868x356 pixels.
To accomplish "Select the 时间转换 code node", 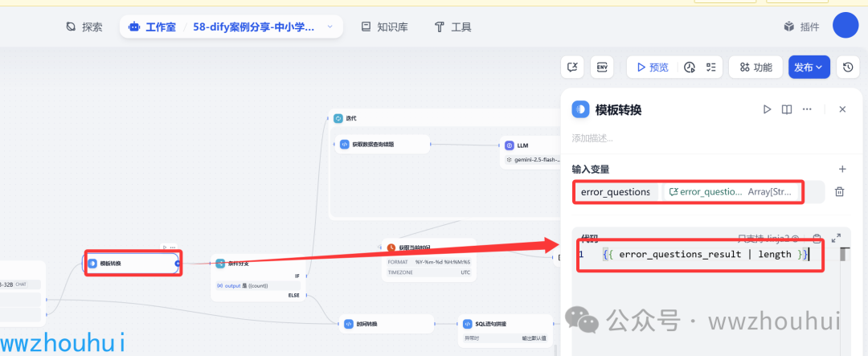I will pyautogui.click(x=387, y=324).
